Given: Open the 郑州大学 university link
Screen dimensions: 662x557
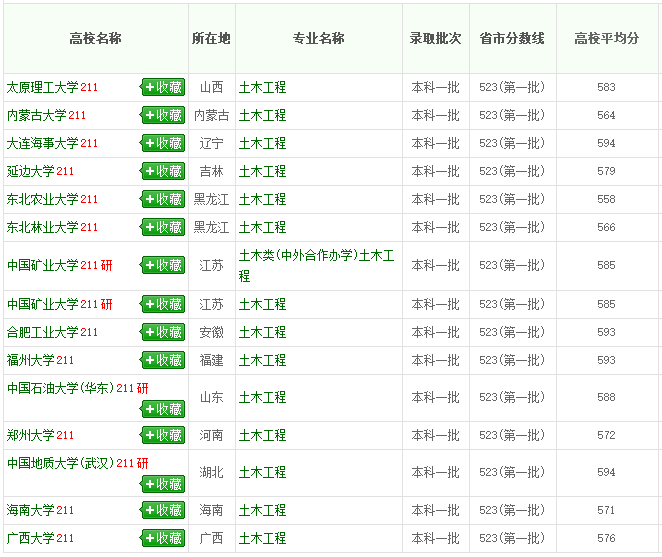Looking at the screenshot, I should click(31, 435).
